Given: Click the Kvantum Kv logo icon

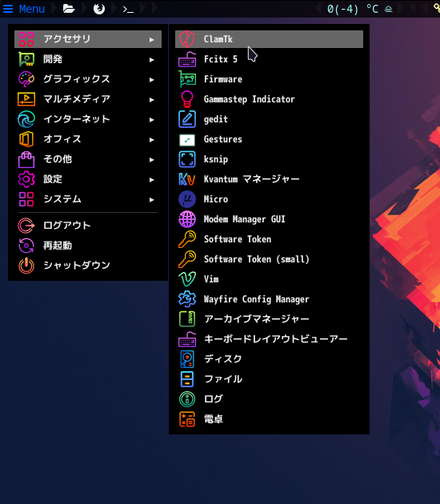Looking at the screenshot, I should 187,179.
